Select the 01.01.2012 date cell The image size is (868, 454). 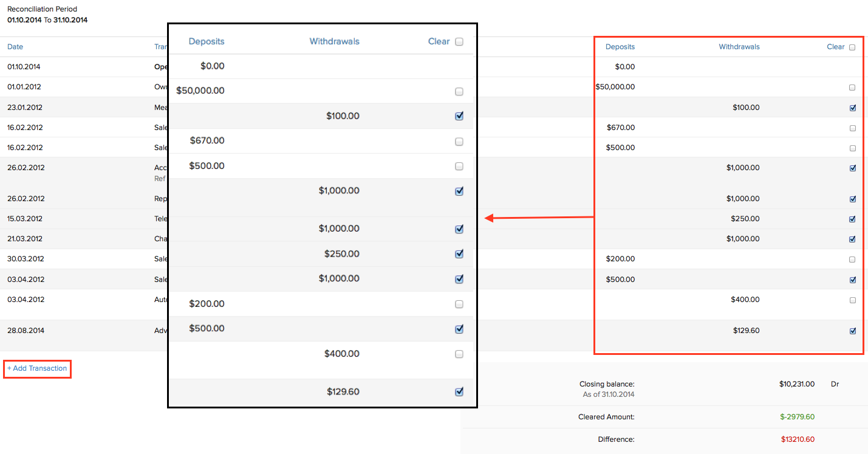click(24, 87)
